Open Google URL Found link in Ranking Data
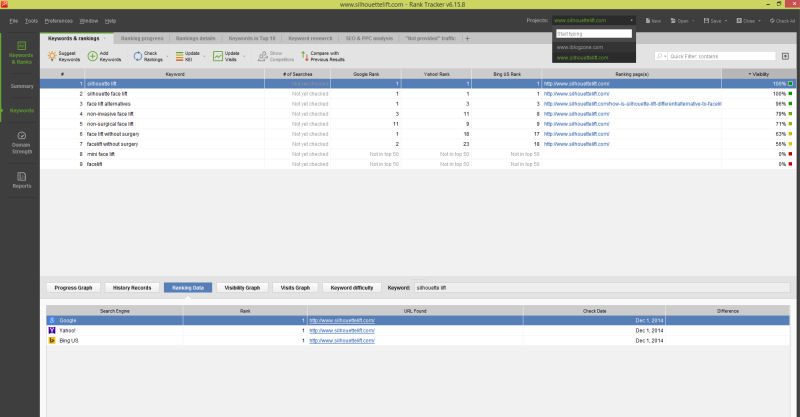 click(342, 321)
